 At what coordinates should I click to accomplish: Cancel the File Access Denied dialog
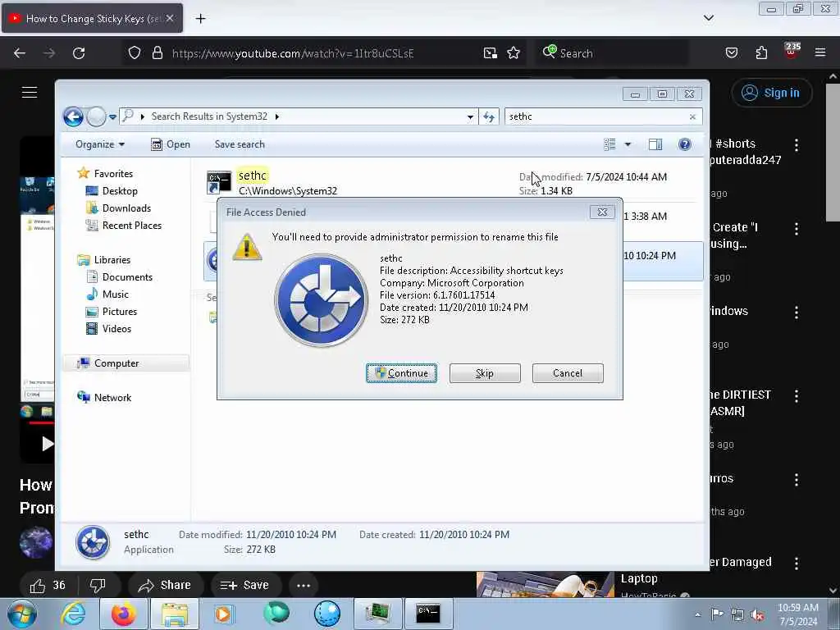pyautogui.click(x=568, y=373)
